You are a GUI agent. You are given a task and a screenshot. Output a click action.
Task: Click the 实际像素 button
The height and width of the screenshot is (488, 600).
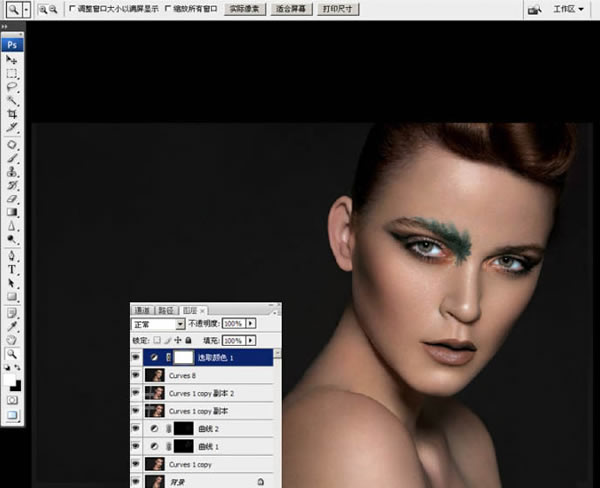click(x=245, y=9)
